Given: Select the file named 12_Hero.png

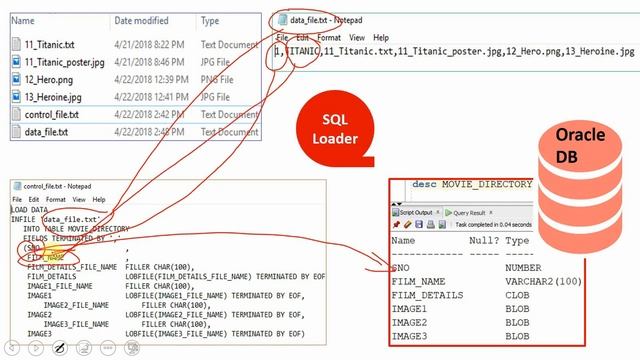Looking at the screenshot, I should coord(49,80).
